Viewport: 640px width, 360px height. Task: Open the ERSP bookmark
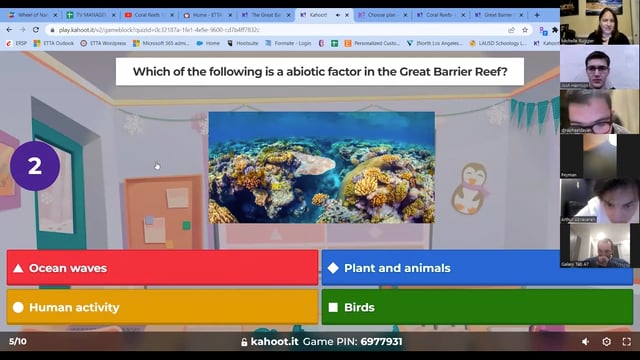coord(17,43)
